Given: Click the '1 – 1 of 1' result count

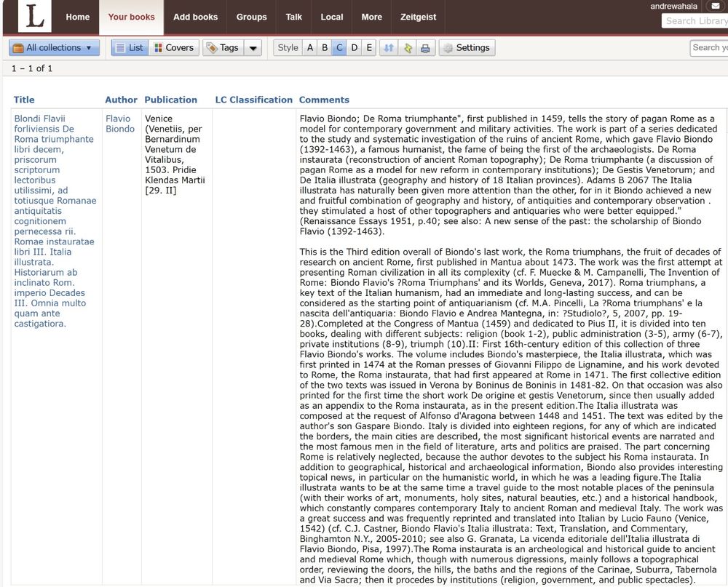Looking at the screenshot, I should tap(32, 68).
